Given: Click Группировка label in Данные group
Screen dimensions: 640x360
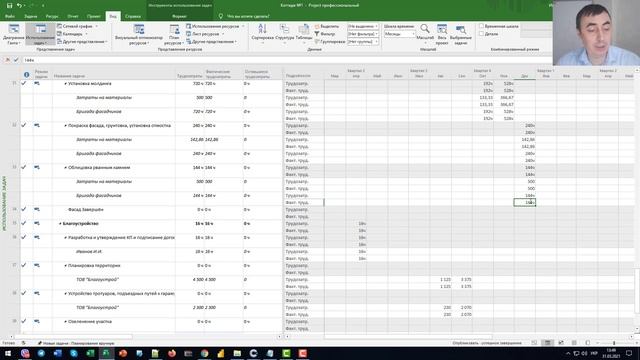Looking at the screenshot, I should [x=332, y=42].
